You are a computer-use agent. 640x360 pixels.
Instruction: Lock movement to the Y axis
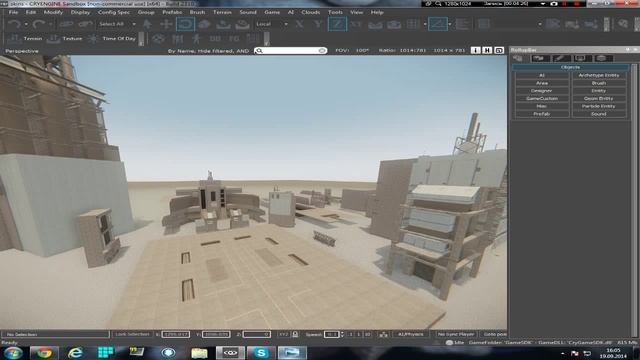[318, 24]
